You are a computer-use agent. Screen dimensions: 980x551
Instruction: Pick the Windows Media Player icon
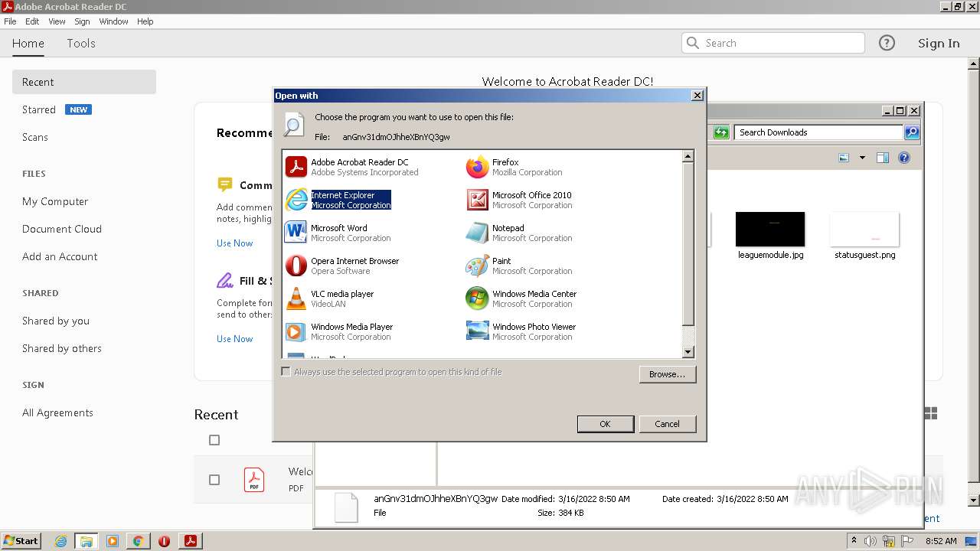[x=296, y=331]
